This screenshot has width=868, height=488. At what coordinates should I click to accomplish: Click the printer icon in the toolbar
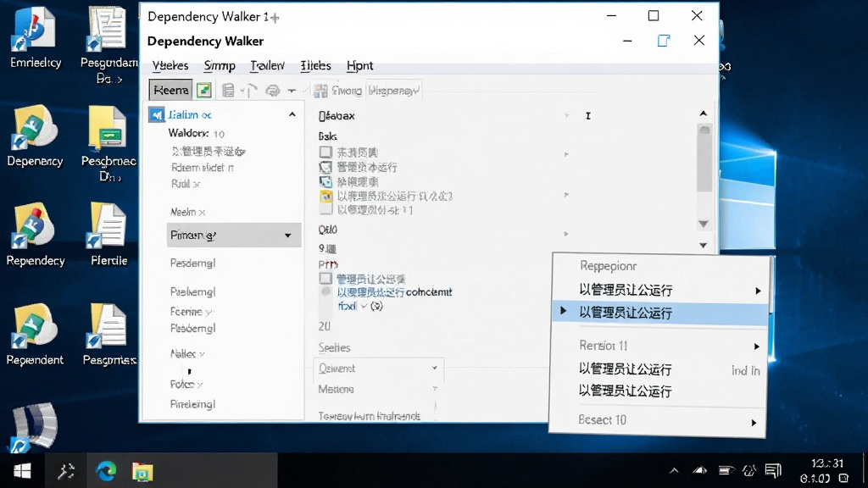272,90
